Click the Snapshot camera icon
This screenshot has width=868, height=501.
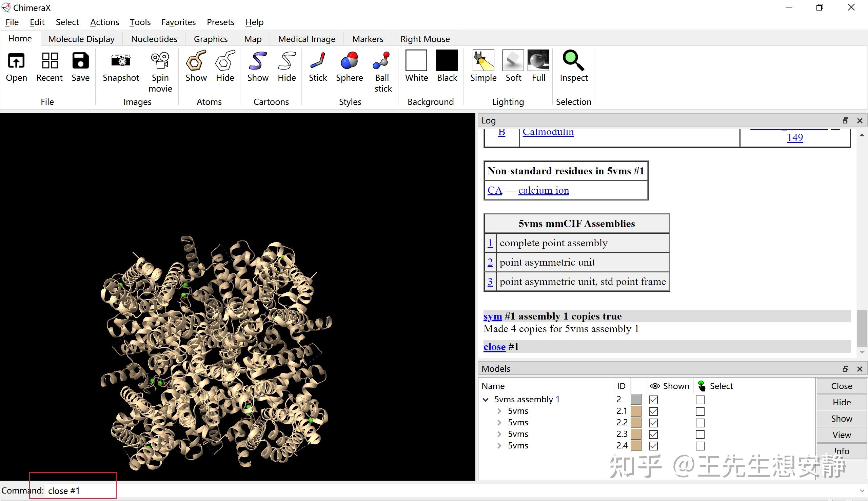point(121,61)
